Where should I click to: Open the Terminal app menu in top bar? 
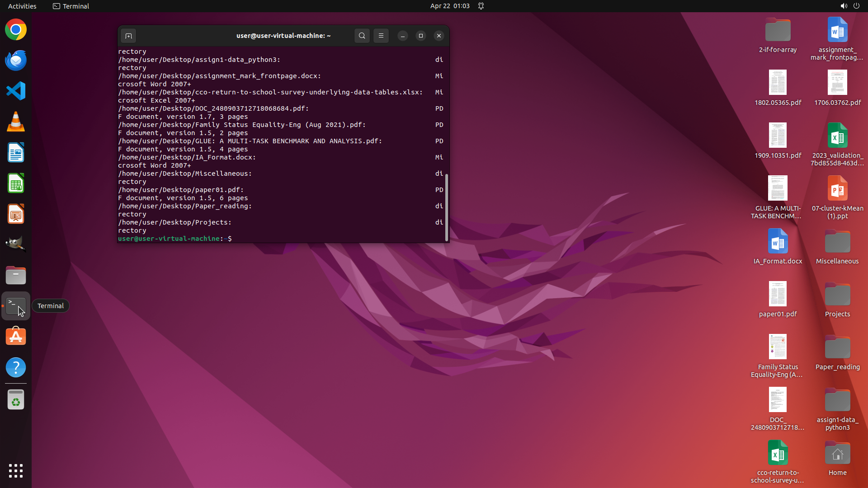[71, 6]
